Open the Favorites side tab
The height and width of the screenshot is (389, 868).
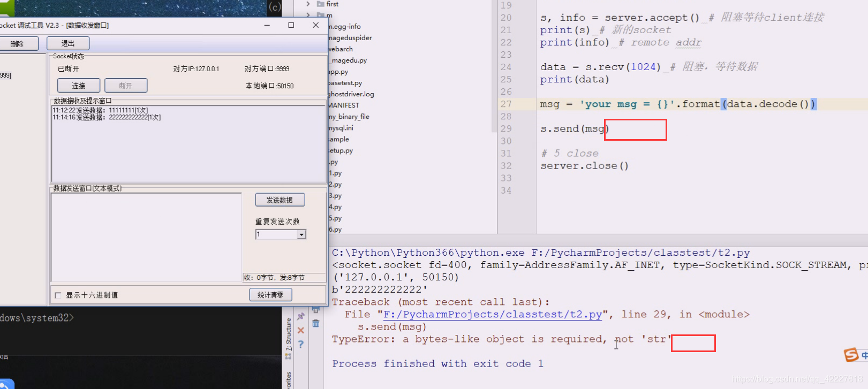coord(289,380)
